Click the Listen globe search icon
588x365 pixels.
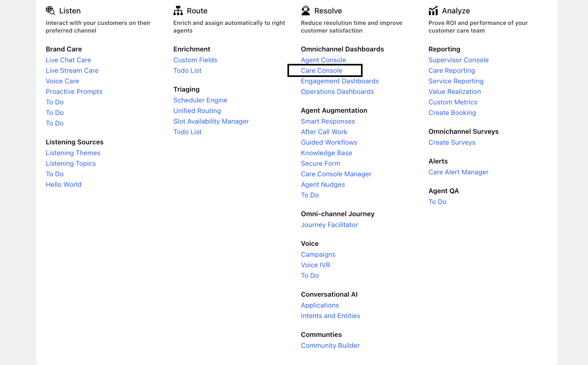tap(51, 11)
